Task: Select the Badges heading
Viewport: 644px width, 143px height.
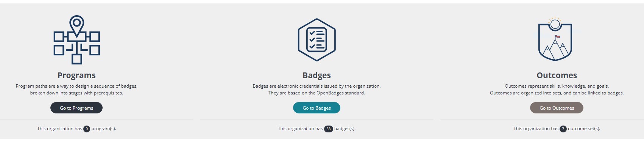Action: pyautogui.click(x=317, y=75)
